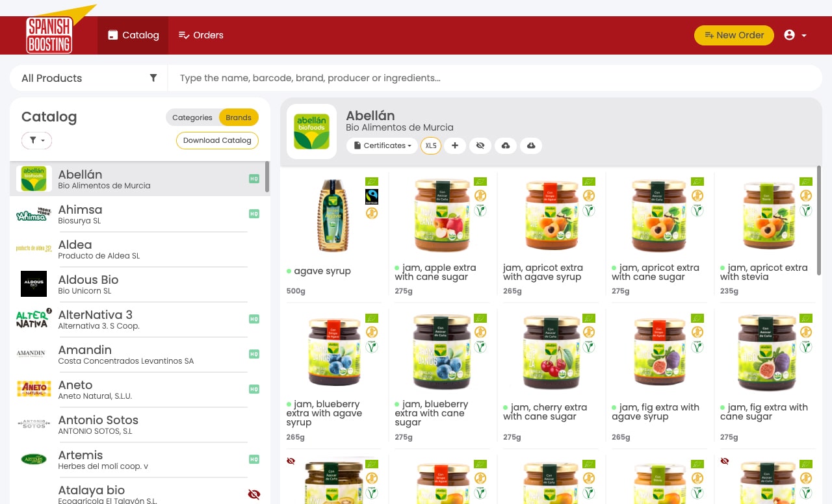Click the cloud upload icon
The image size is (832, 504).
point(506,145)
